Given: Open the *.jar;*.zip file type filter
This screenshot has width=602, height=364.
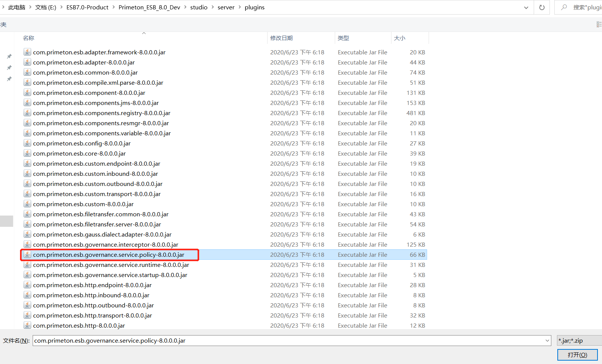Looking at the screenshot, I should (x=579, y=340).
